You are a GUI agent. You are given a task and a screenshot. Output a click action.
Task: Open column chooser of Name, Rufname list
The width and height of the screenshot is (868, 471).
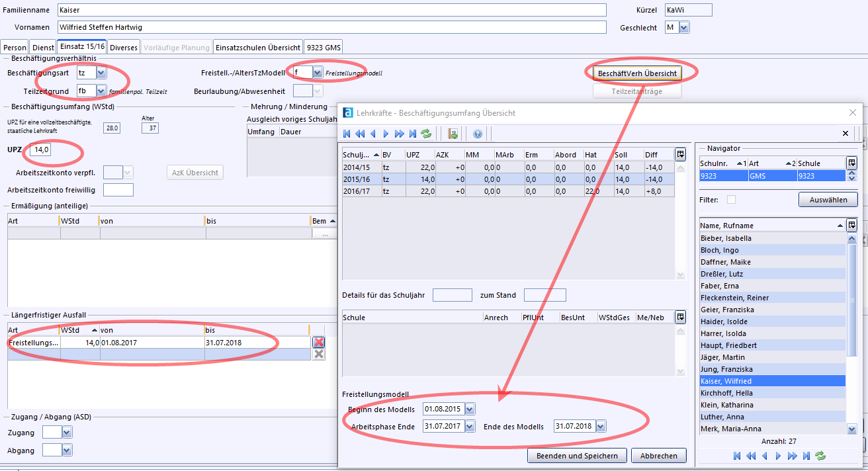(852, 225)
